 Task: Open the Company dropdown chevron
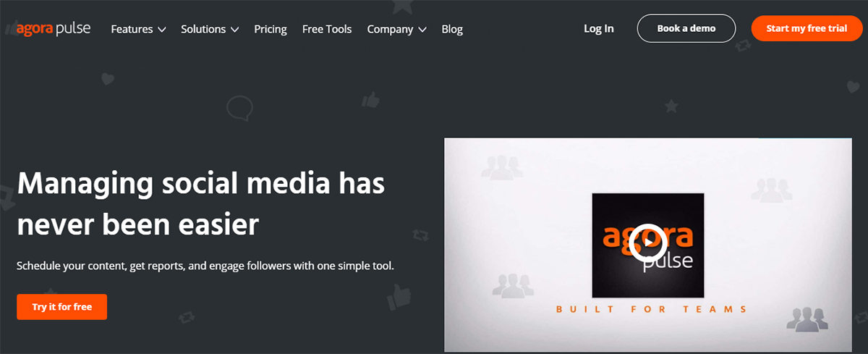(422, 30)
